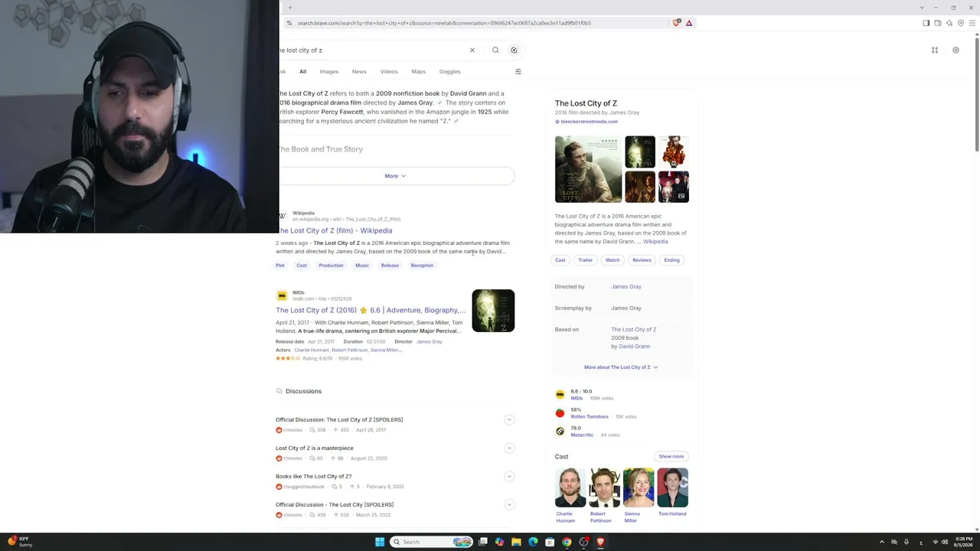Screen dimensions: 980x551
Task: Open the Rotten Tomatoes rating link
Action: click(x=590, y=417)
